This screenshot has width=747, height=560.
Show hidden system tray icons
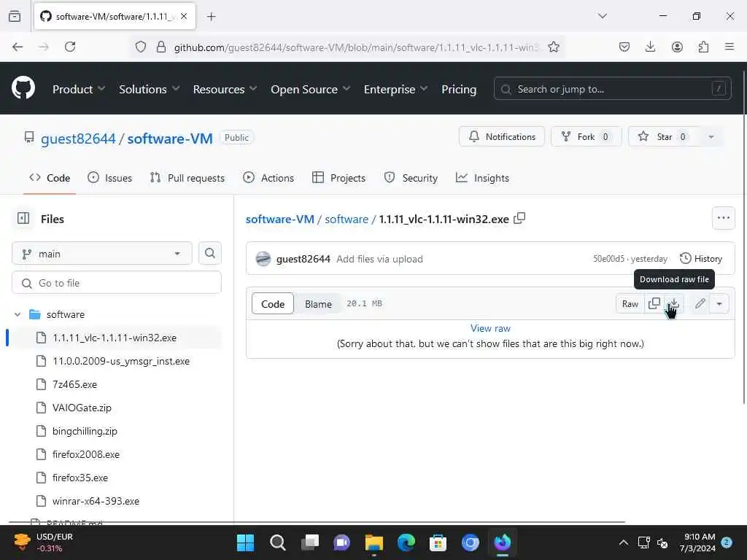tap(623, 542)
